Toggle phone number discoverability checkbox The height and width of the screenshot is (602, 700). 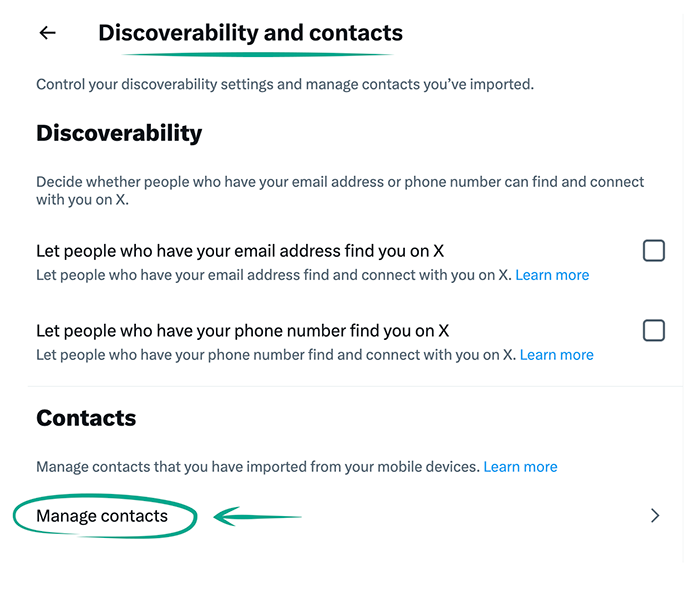[654, 330]
